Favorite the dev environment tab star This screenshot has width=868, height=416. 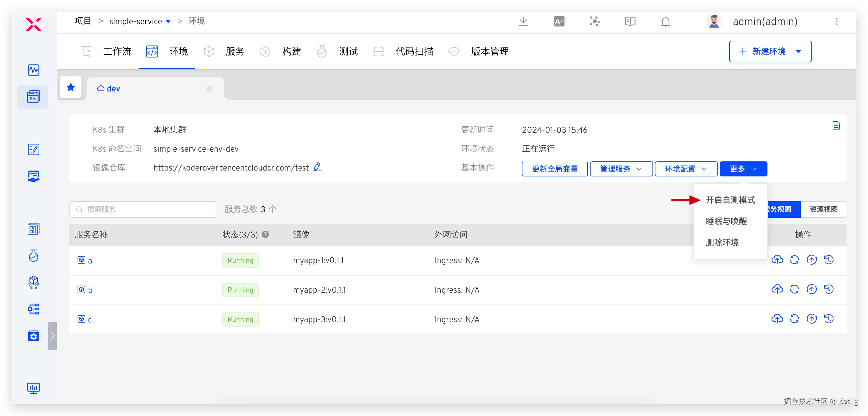click(209, 89)
